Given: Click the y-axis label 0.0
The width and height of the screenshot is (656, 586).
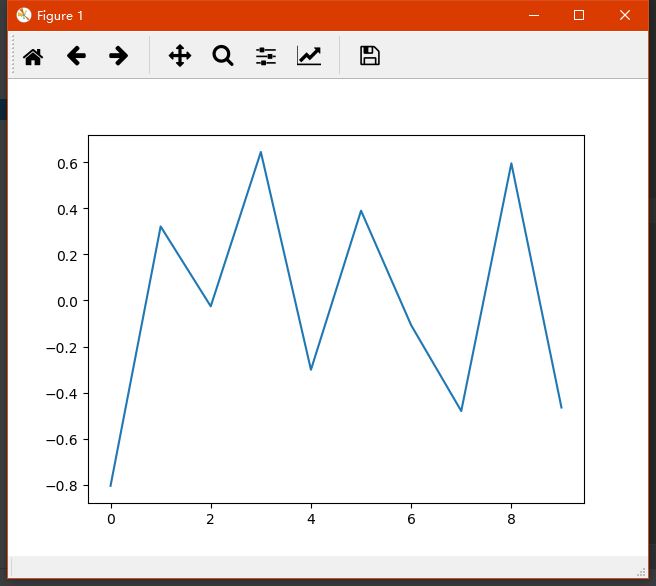Looking at the screenshot, I should tap(67, 302).
